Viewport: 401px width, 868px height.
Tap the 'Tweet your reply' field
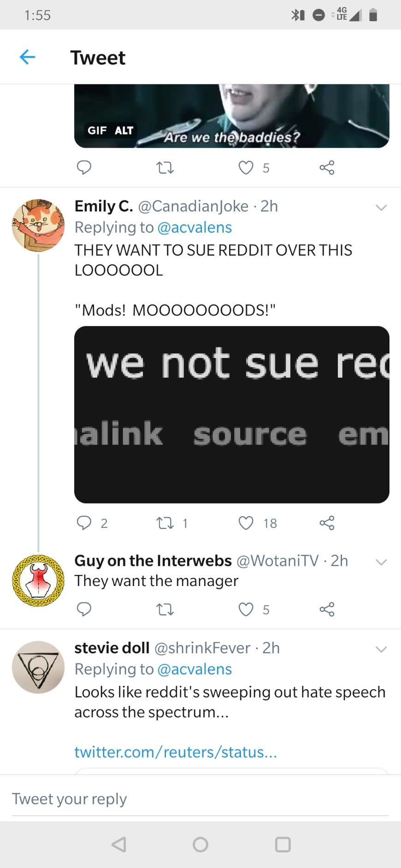(x=200, y=799)
